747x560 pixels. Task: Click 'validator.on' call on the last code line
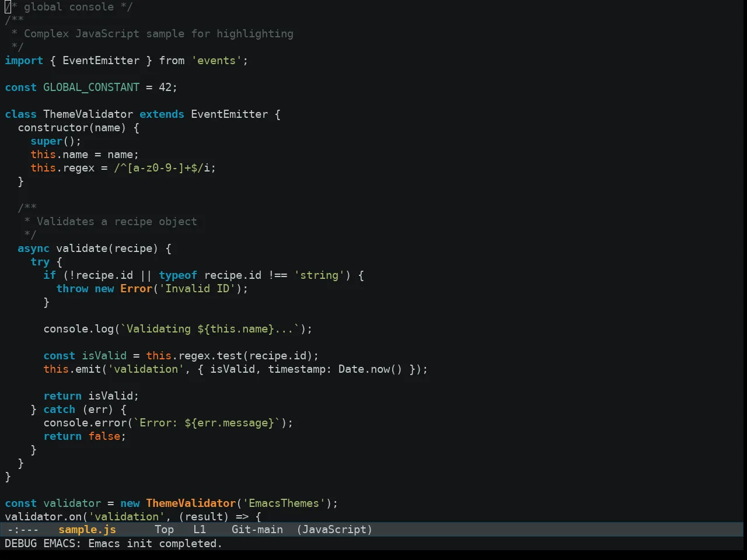(x=43, y=517)
